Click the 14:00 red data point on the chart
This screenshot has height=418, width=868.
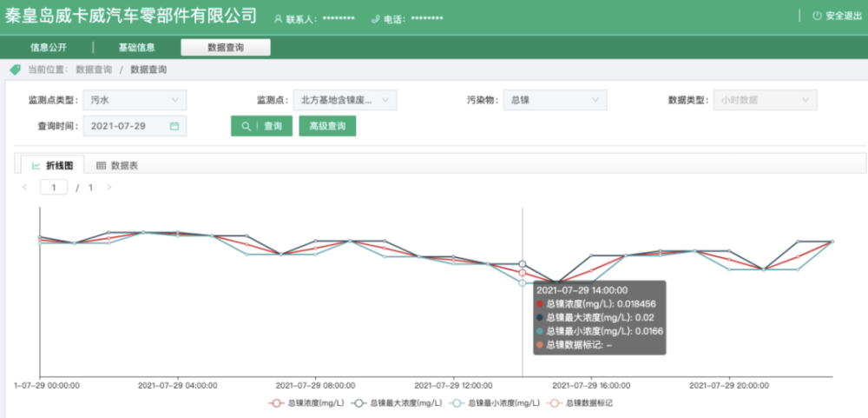click(522, 273)
